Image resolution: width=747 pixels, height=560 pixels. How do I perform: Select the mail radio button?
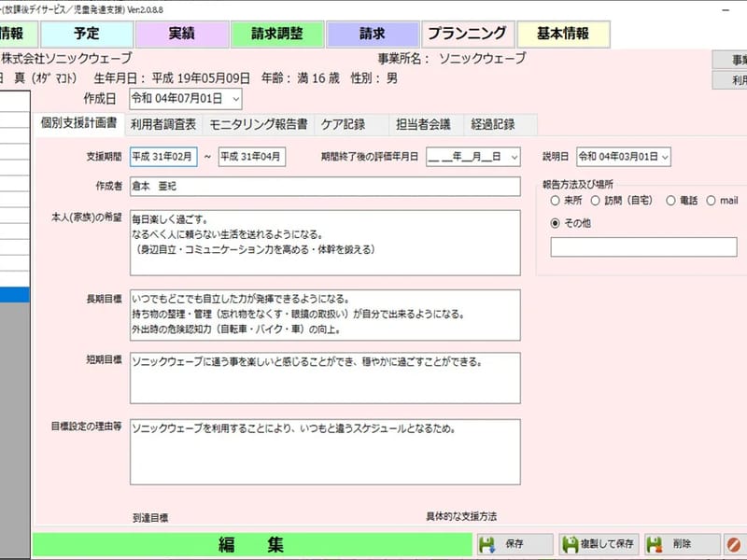(711, 201)
